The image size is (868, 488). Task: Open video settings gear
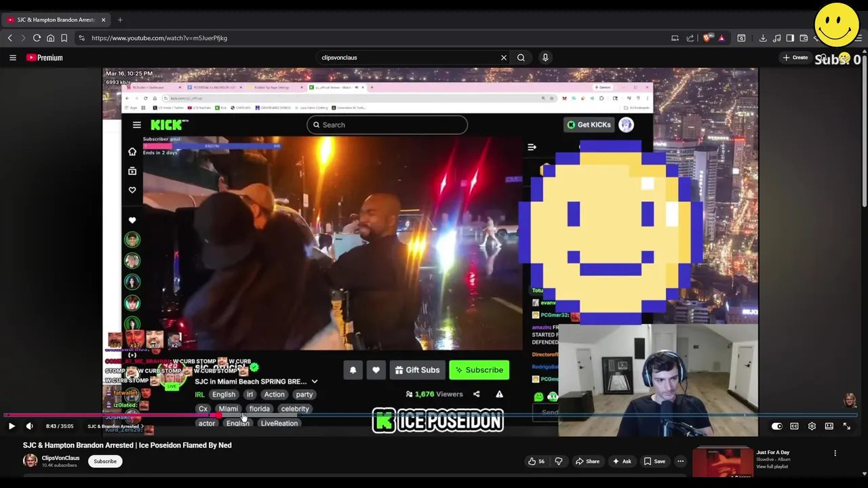812,426
